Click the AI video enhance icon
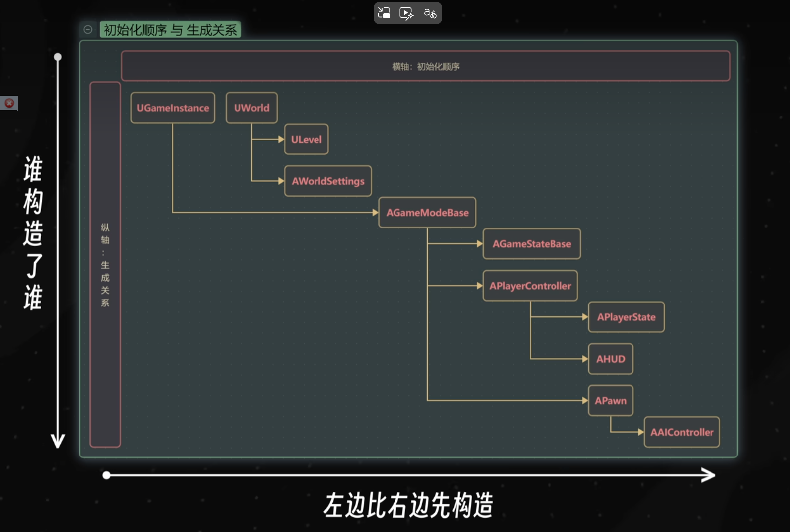The height and width of the screenshot is (532, 790). tap(406, 13)
